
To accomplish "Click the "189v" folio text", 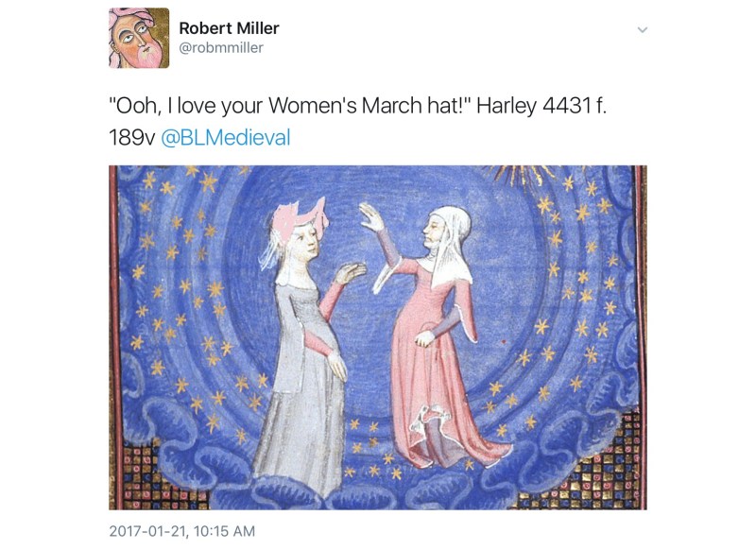I will coord(132,137).
